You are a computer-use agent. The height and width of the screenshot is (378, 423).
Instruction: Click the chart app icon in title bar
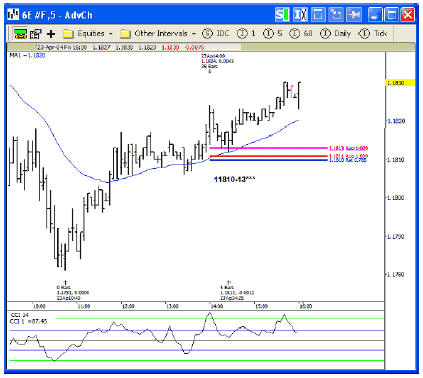(13, 15)
